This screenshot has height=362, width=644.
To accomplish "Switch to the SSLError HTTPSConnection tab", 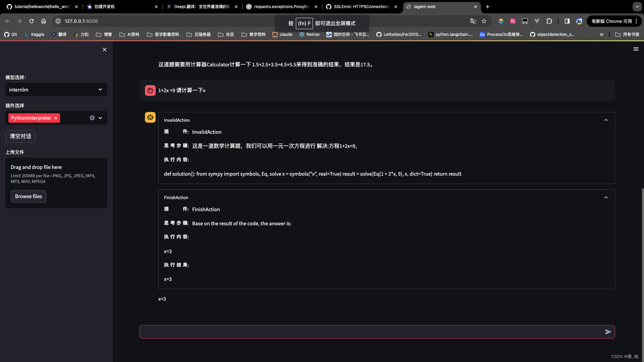I will coord(362,7).
